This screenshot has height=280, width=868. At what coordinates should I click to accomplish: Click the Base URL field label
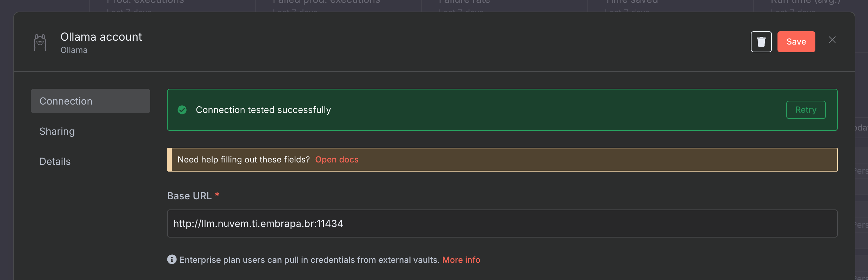click(x=189, y=196)
